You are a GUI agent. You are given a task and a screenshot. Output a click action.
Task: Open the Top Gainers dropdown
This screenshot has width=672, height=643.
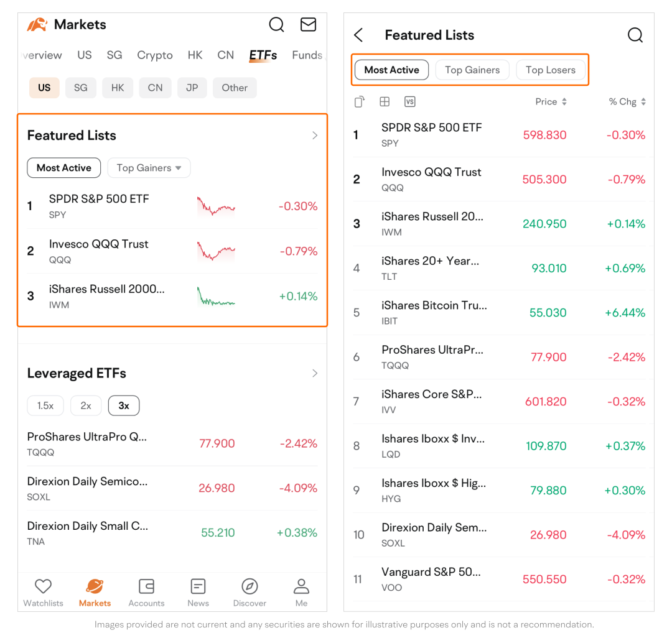click(x=149, y=168)
